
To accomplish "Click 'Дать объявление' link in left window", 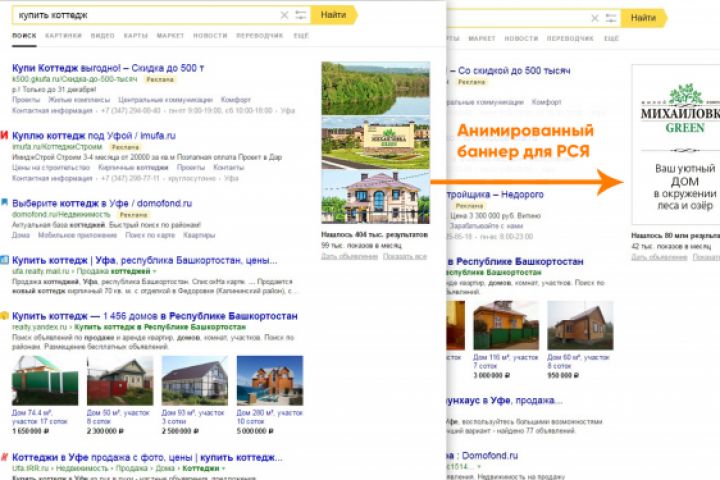I will (349, 256).
